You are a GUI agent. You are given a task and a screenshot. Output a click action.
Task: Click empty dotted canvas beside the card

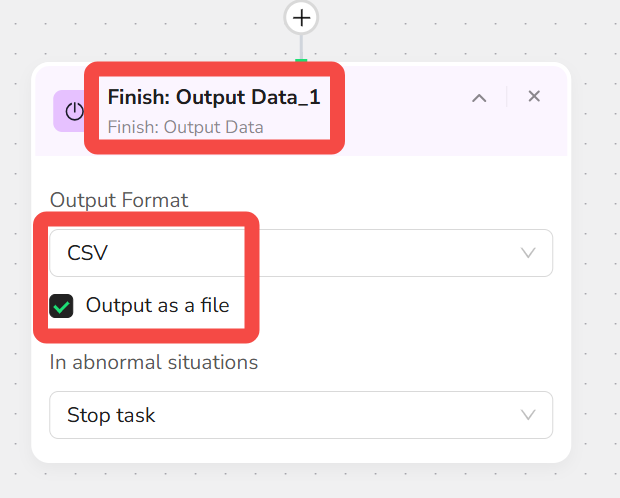coord(595,277)
